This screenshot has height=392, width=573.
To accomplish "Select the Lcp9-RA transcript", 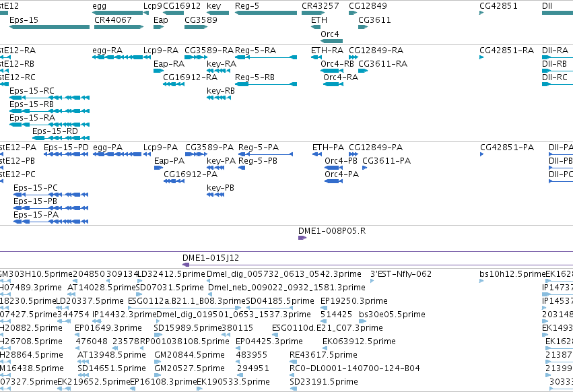I will click(x=146, y=57).
